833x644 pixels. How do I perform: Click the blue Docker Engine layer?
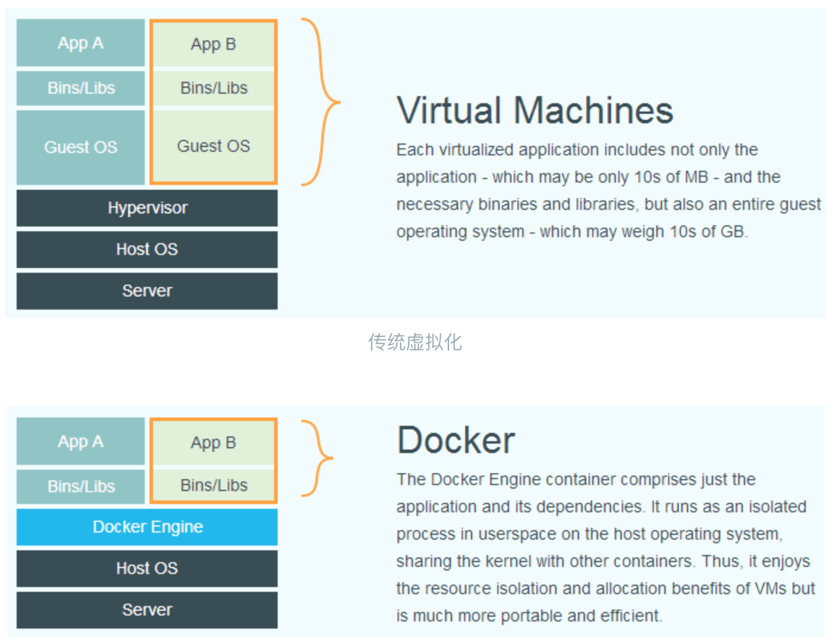pyautogui.click(x=147, y=527)
